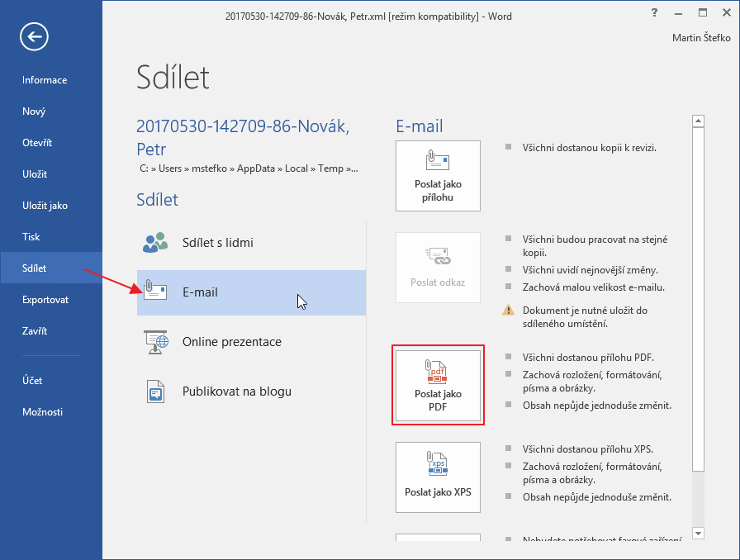Click Poslat jako PDF button
The image size is (740, 560).
click(438, 385)
